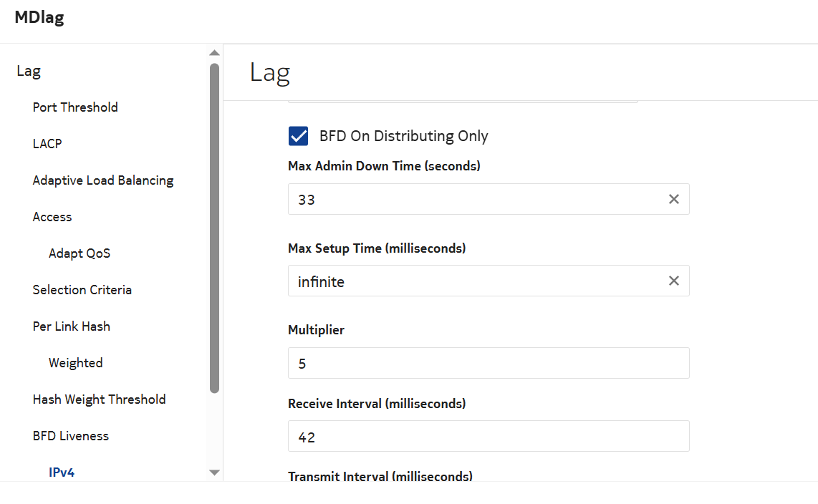818x504 pixels.
Task: Select Selection Criteria menu item
Action: coord(82,290)
